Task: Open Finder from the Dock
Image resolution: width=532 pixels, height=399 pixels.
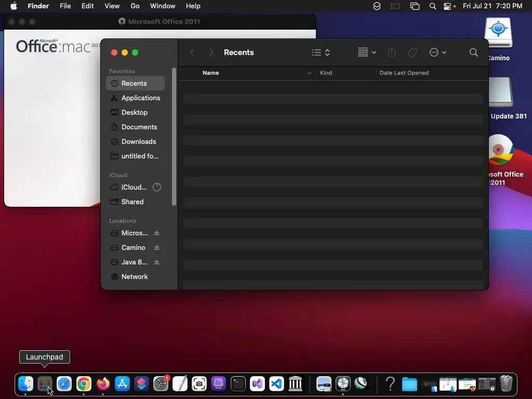Action: pyautogui.click(x=25, y=384)
